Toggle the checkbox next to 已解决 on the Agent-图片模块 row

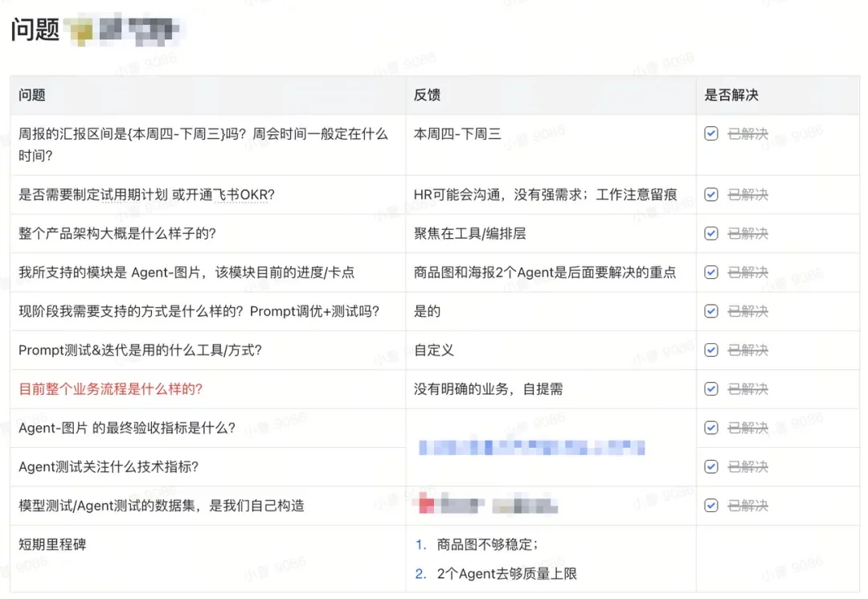[x=710, y=272]
